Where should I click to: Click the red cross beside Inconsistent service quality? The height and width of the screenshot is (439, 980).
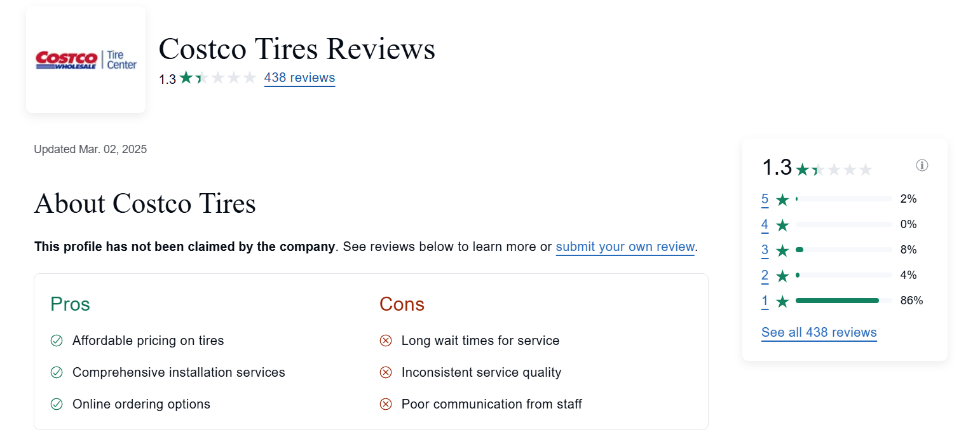386,372
